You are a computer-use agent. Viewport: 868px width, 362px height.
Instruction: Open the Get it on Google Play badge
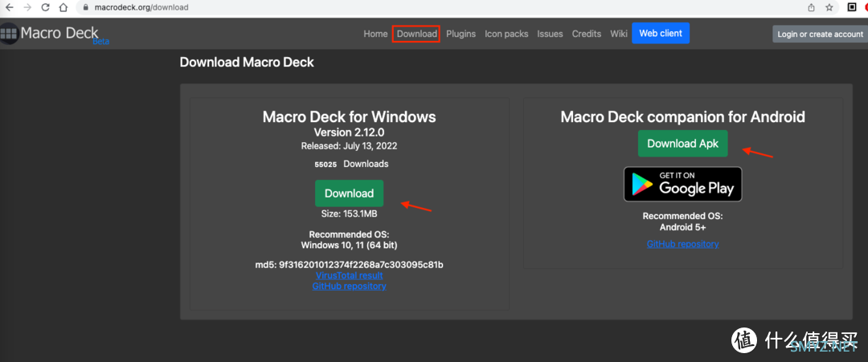pos(682,184)
